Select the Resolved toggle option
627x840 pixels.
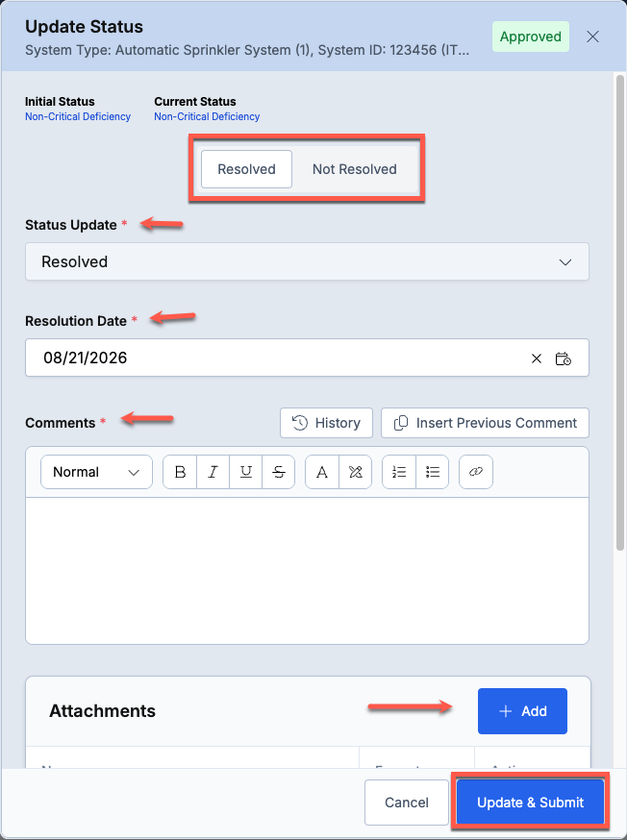246,169
